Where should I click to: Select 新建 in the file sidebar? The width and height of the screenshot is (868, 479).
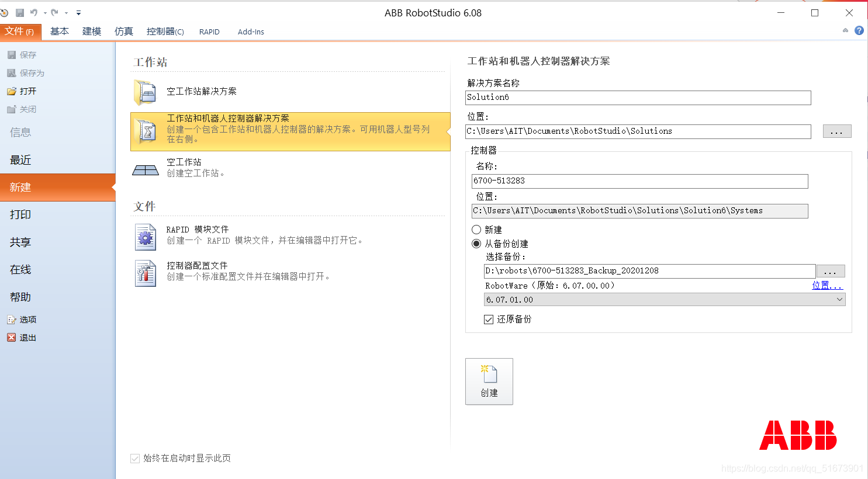click(57, 188)
